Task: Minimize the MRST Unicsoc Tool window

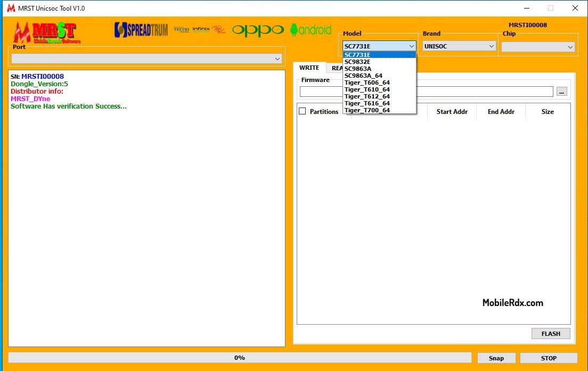Action: point(527,8)
